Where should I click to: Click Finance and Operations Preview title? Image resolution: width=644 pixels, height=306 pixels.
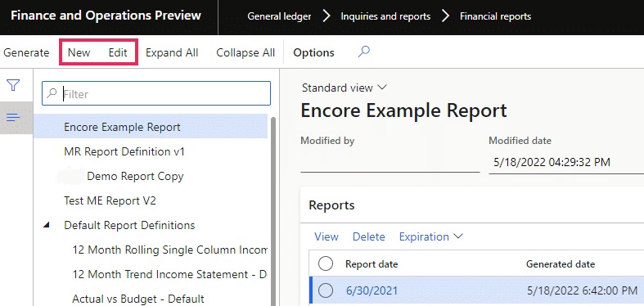tap(106, 16)
